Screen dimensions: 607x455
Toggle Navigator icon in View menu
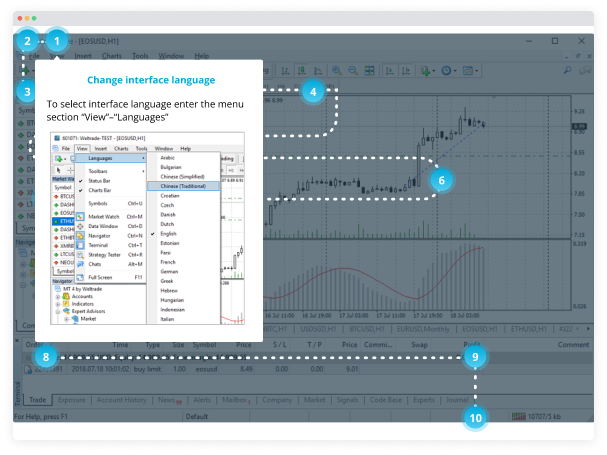pos(80,235)
